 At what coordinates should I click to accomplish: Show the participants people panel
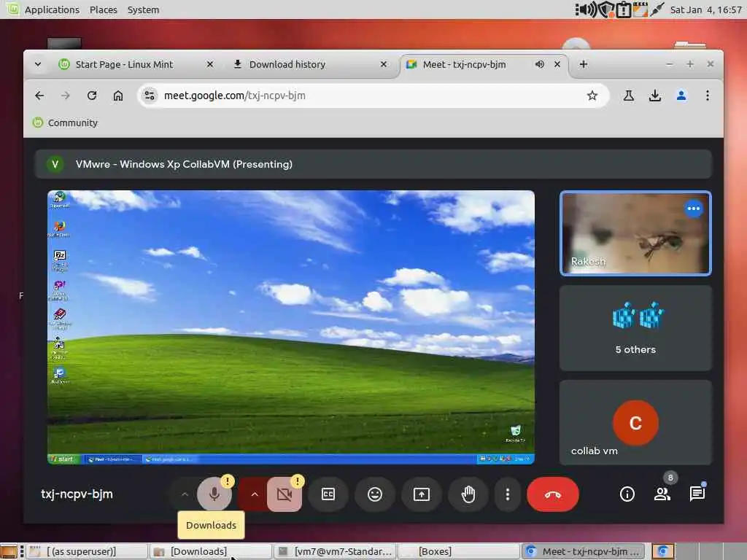click(x=662, y=494)
